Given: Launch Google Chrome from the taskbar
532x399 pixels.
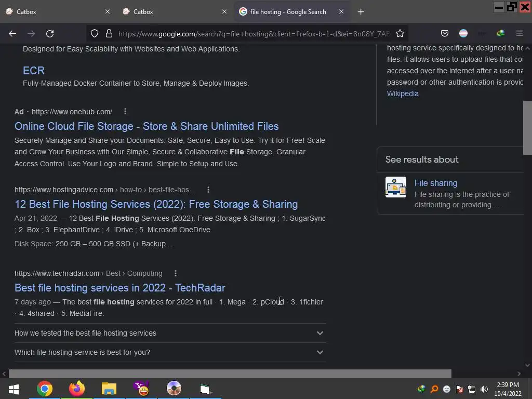Looking at the screenshot, I should coord(45,389).
